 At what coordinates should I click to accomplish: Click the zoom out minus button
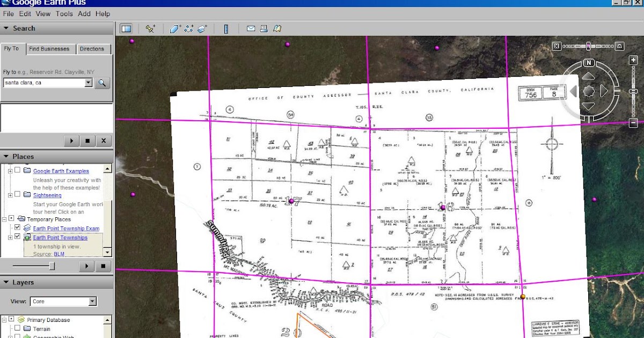point(633,123)
